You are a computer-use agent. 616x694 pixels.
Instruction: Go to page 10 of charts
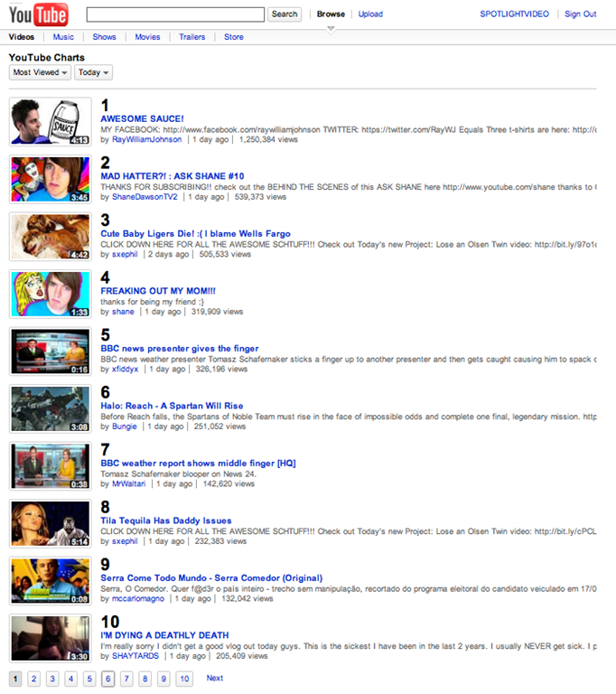tap(184, 679)
